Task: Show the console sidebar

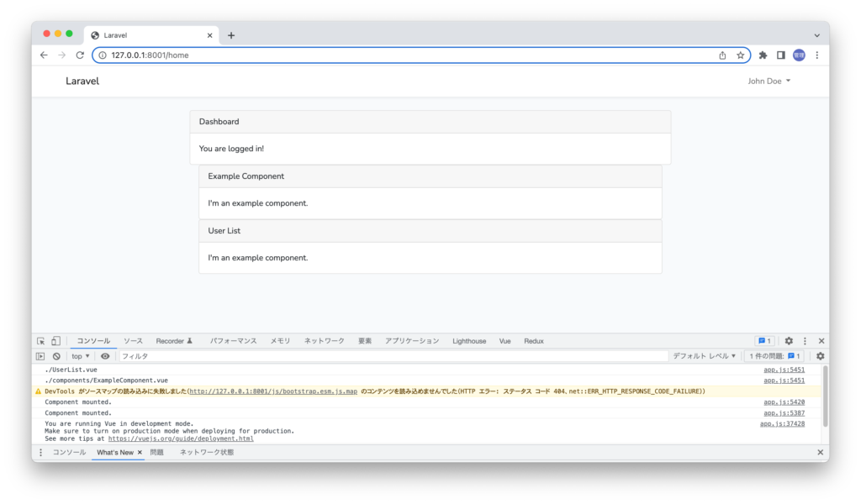Action: (x=39, y=355)
